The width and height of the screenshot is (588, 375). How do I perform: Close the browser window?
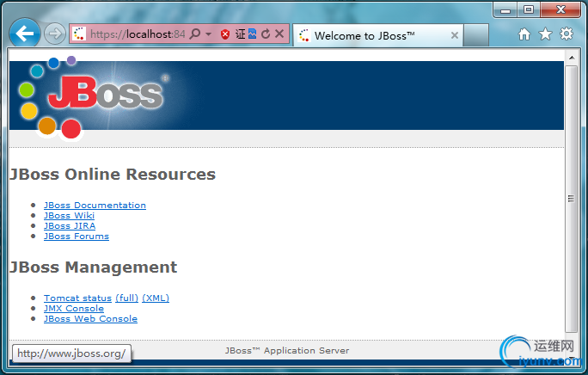click(560, 9)
